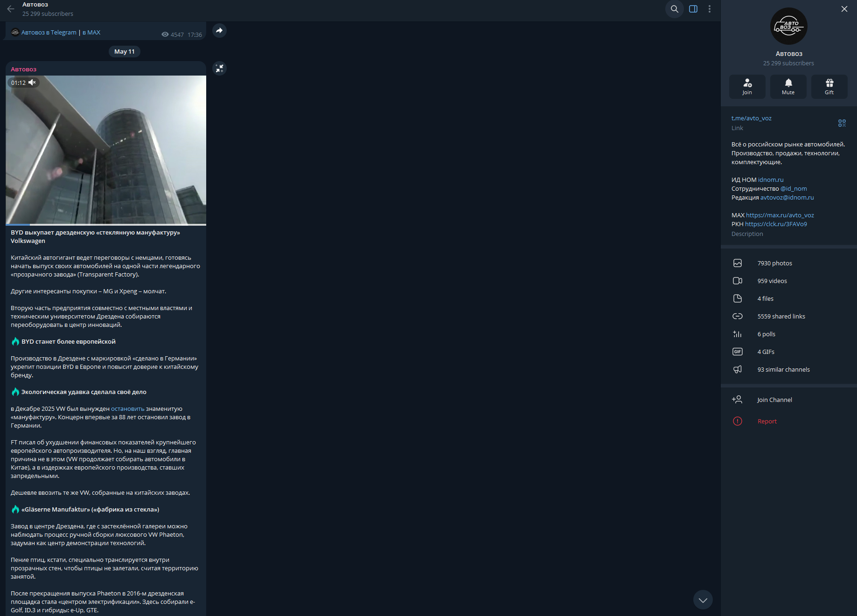Image resolution: width=857 pixels, height=616 pixels.
Task: Copy the t.me/avto_voz link
Action: [x=752, y=118]
